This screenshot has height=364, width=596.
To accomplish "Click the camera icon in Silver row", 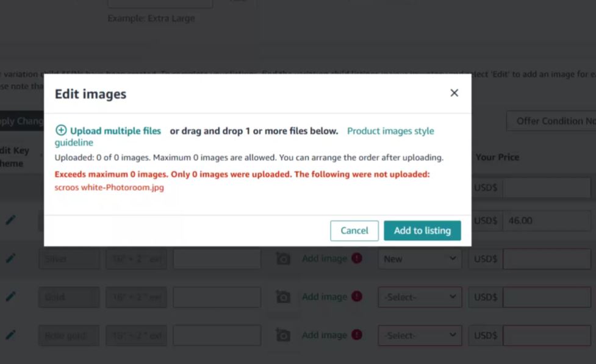I will (283, 259).
